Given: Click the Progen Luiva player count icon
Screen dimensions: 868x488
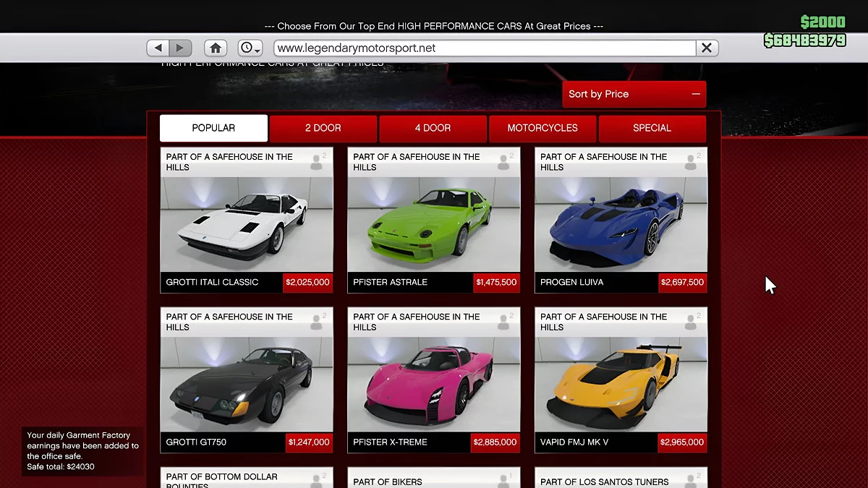Looking at the screenshot, I should pos(691,163).
